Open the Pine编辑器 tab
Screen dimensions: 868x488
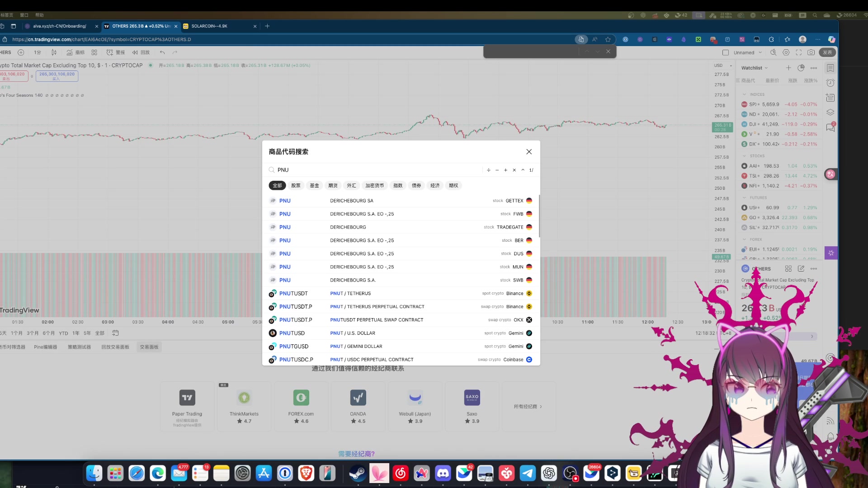click(x=45, y=347)
